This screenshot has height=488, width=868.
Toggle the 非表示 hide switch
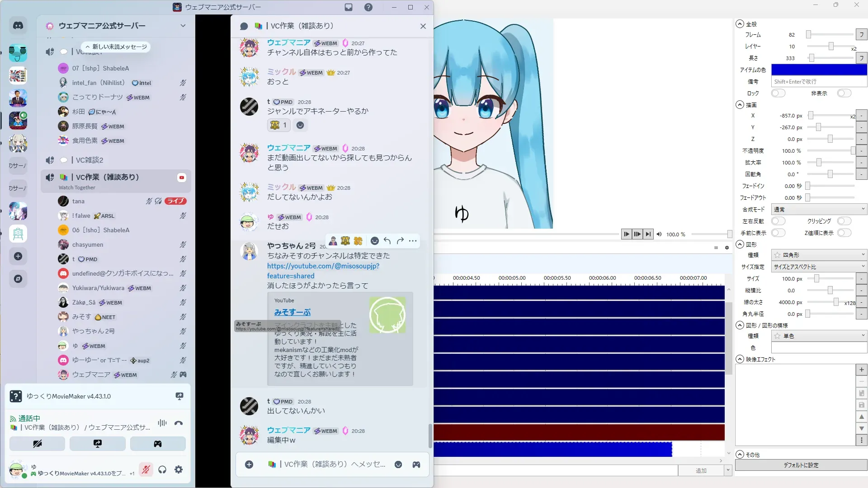pyautogui.click(x=844, y=93)
